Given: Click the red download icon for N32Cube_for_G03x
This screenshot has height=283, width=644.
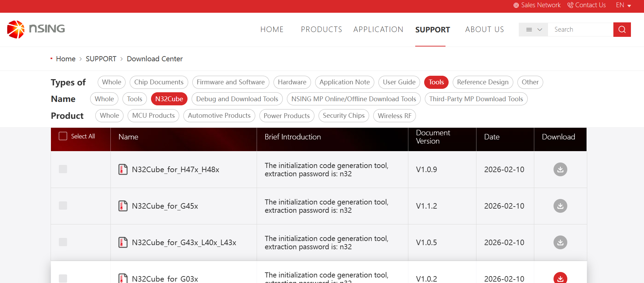Looking at the screenshot, I should [560, 278].
